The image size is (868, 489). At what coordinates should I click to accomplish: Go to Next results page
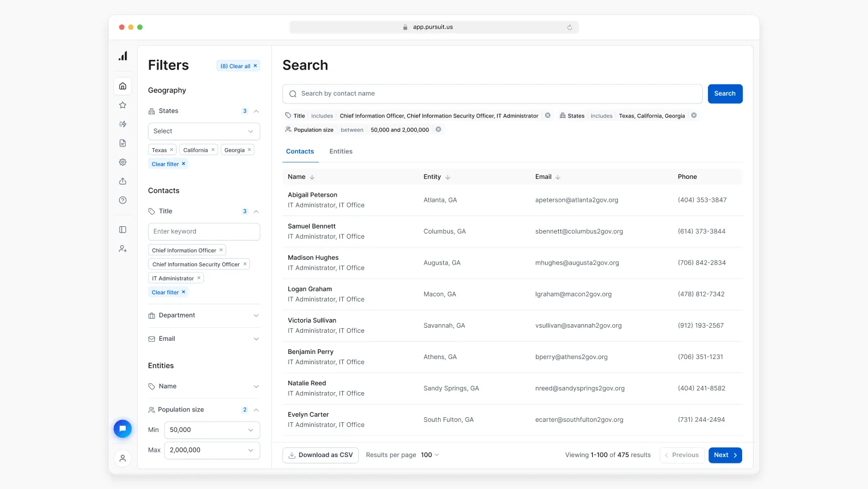point(725,455)
